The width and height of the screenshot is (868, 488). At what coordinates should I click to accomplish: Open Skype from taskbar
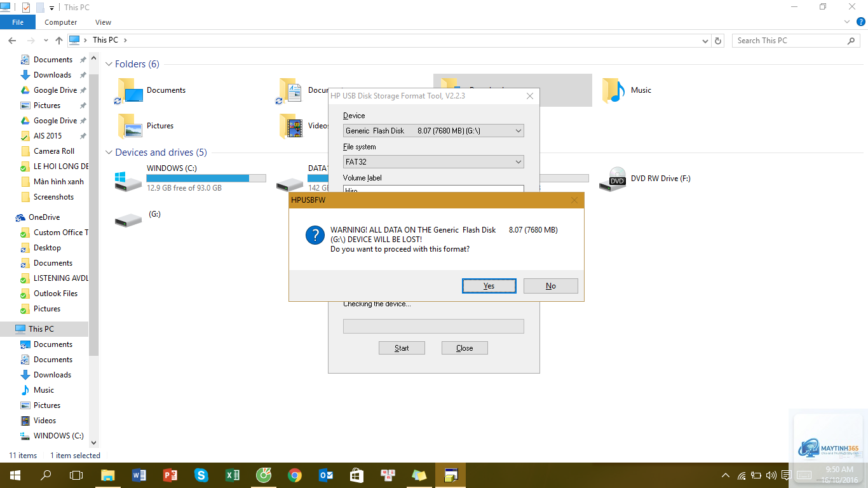tap(201, 475)
